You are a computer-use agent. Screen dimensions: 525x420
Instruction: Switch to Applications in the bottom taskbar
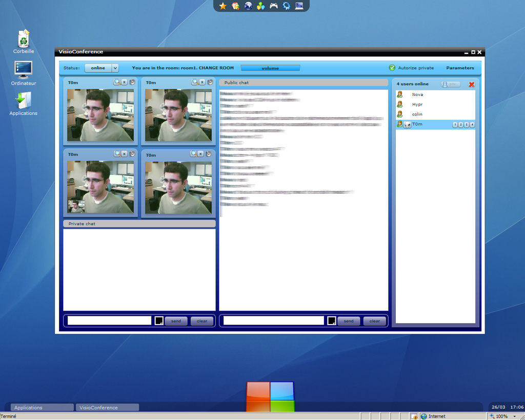(x=42, y=408)
